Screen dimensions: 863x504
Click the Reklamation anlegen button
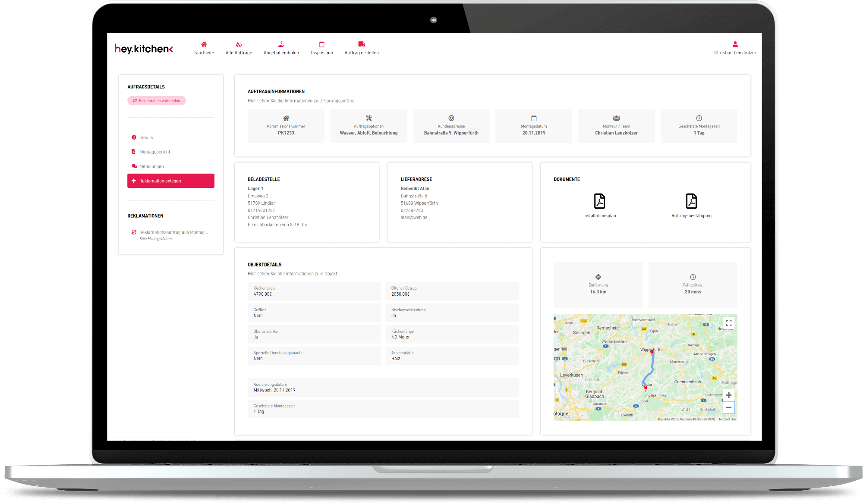pyautogui.click(x=171, y=181)
